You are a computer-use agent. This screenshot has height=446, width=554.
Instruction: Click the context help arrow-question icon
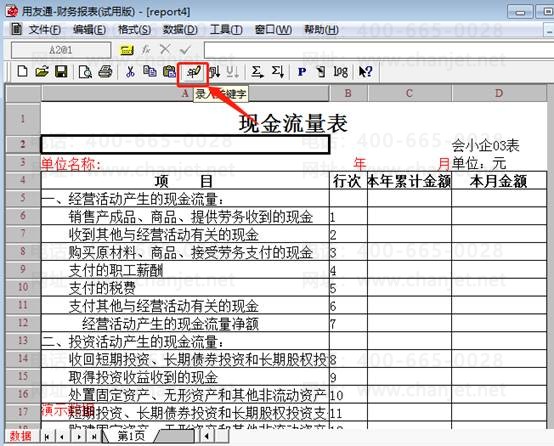tap(365, 72)
